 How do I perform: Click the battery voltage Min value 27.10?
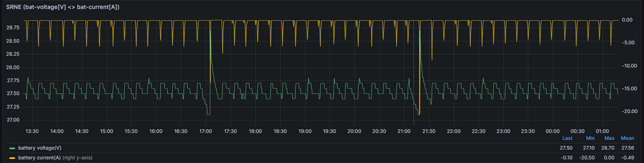tap(589, 148)
